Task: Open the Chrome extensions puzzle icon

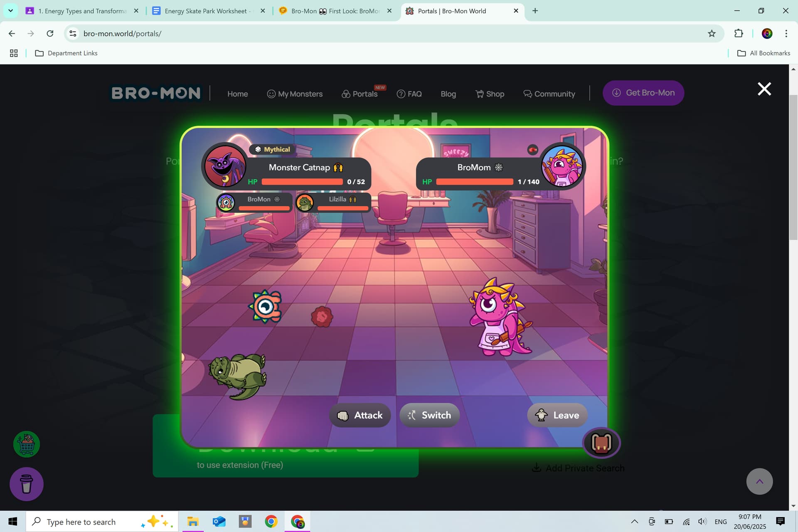Action: (739, 33)
